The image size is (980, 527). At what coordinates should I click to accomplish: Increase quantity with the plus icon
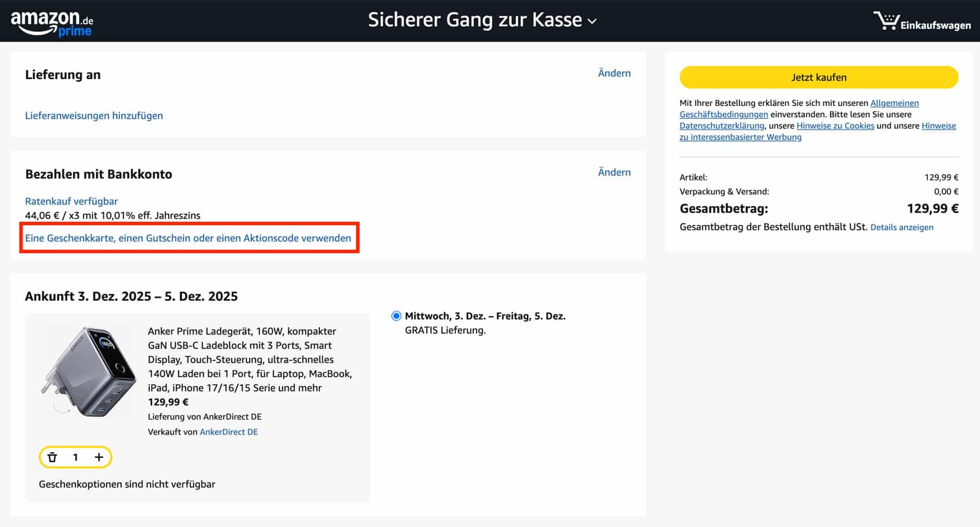point(99,457)
